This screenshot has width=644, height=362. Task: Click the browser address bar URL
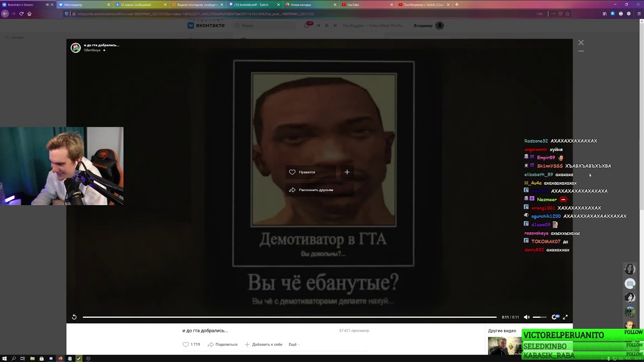pyautogui.click(x=196, y=14)
